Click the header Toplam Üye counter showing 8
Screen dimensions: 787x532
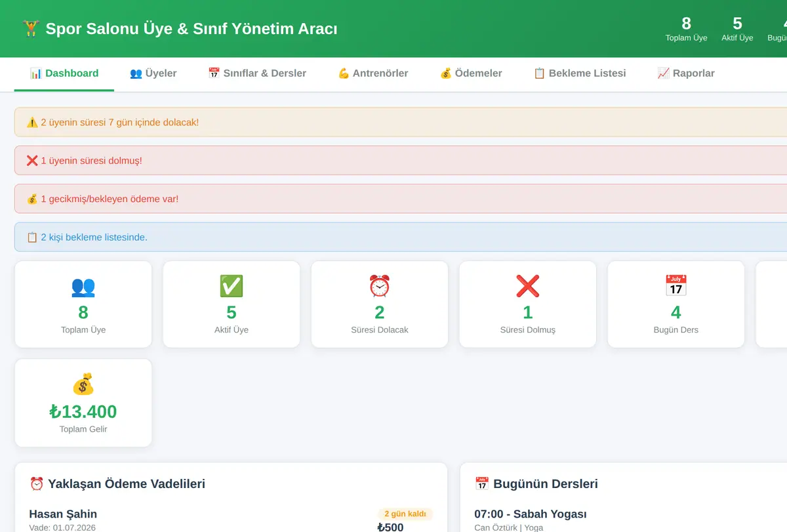point(687,29)
